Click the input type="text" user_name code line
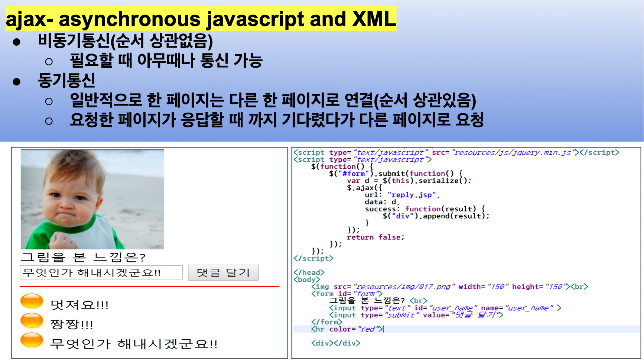This screenshot has width=644, height=362. [445, 308]
